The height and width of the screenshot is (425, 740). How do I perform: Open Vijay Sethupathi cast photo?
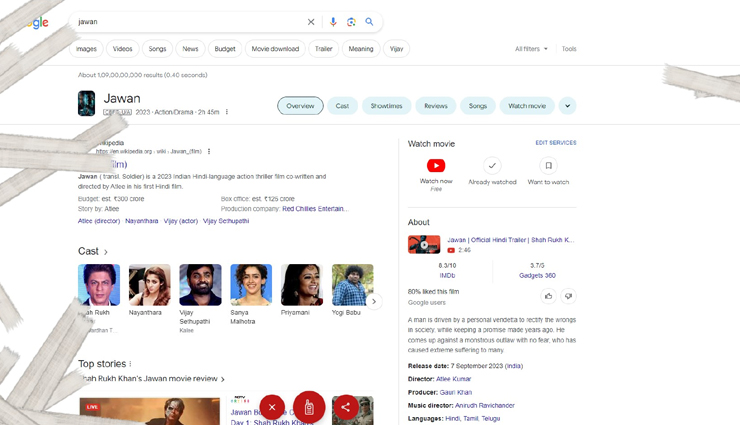200,285
